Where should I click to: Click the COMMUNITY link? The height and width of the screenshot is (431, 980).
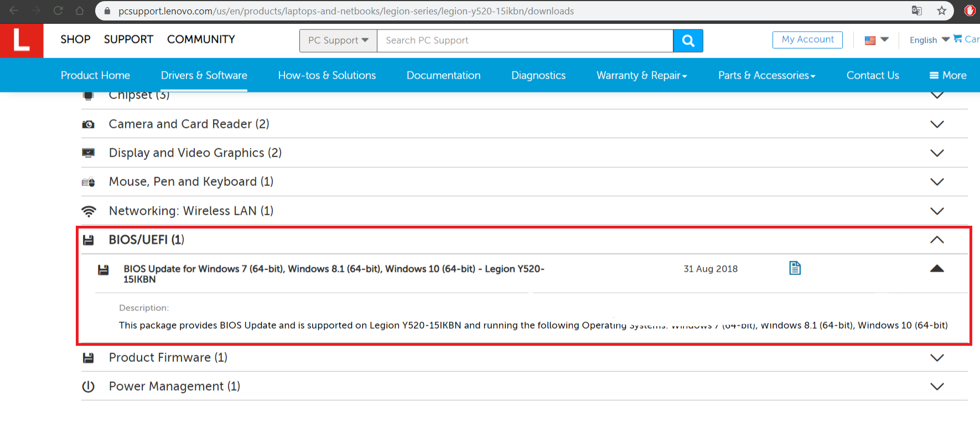pyautogui.click(x=201, y=39)
